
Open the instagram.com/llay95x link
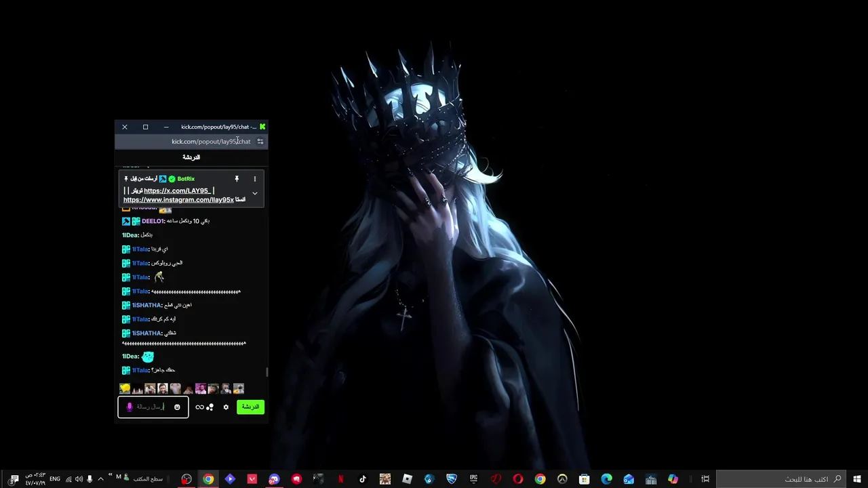click(178, 200)
